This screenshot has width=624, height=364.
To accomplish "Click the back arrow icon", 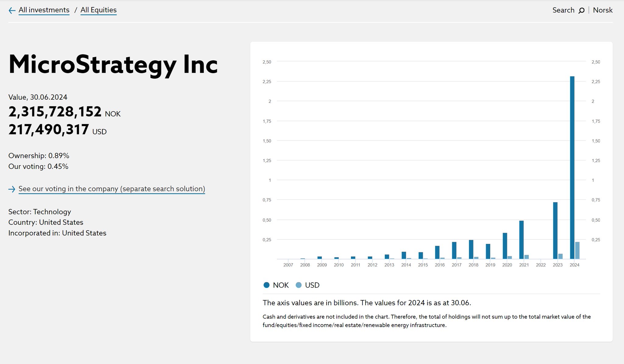I will click(12, 11).
